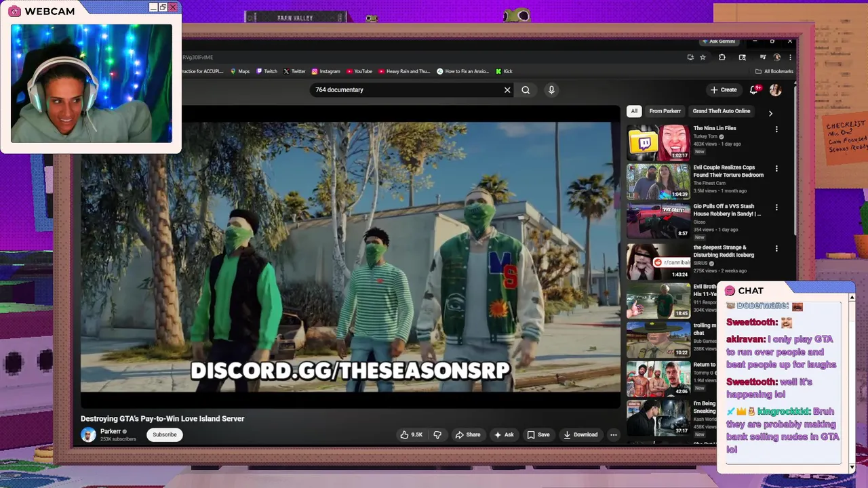The width and height of the screenshot is (868, 488).
Task: Open YouTube account avatar menu
Action: (x=775, y=89)
